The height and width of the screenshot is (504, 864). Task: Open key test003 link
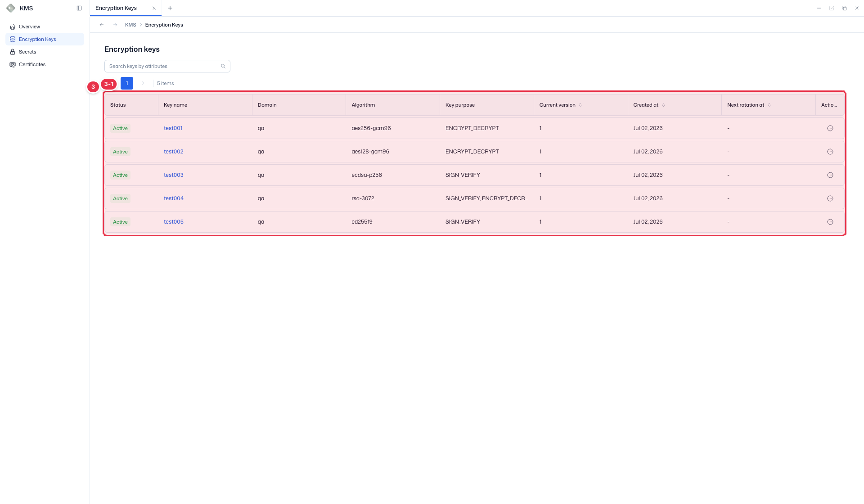[174, 175]
